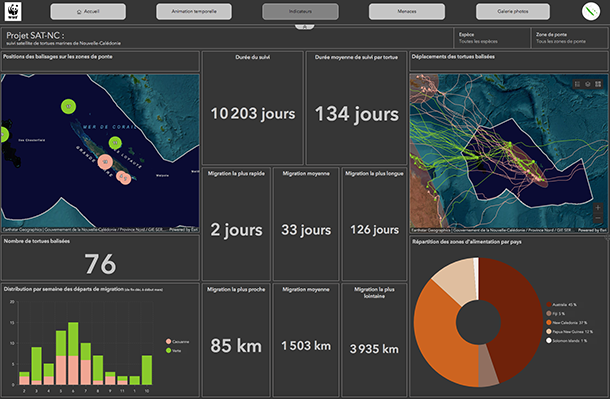This screenshot has width=610, height=399.
Task: Switch to the Animation temporelle tab
Action: (194, 11)
